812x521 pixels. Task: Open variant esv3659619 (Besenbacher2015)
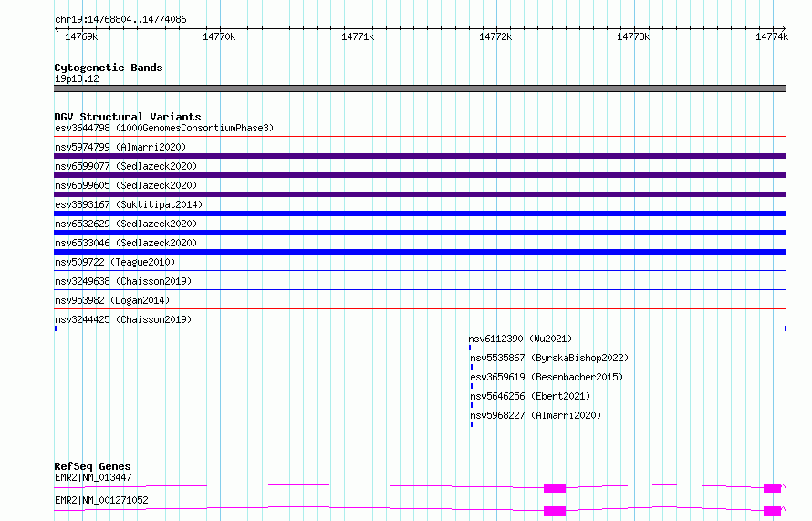click(x=547, y=377)
